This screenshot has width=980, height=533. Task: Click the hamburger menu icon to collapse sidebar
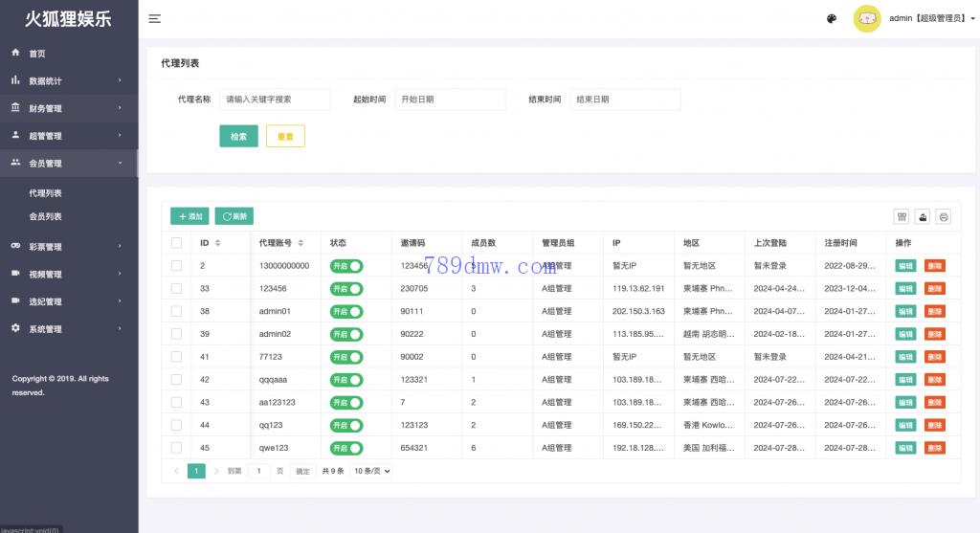155,18
